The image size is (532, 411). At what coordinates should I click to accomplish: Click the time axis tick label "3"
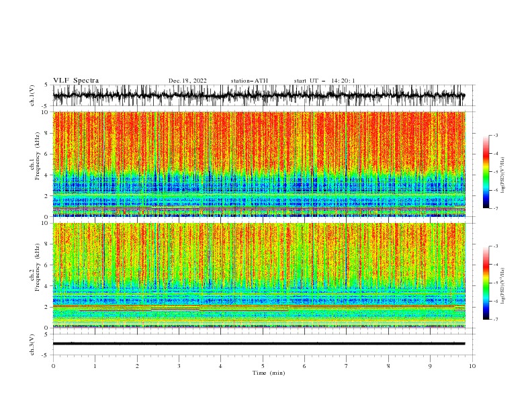point(179,366)
